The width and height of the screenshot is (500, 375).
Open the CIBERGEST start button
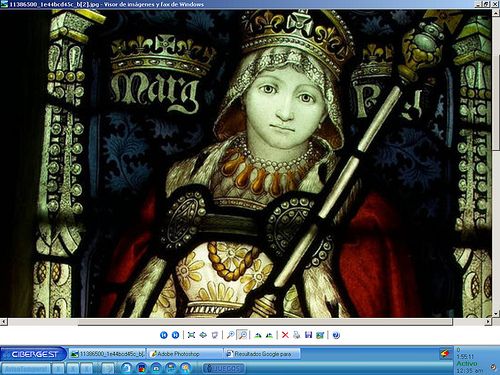pyautogui.click(x=34, y=354)
